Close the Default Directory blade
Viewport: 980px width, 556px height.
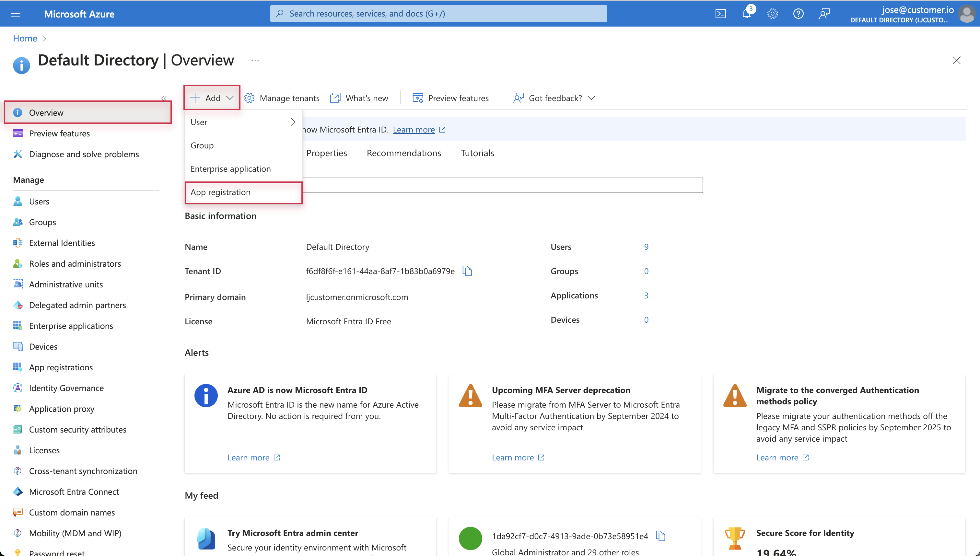pos(956,60)
